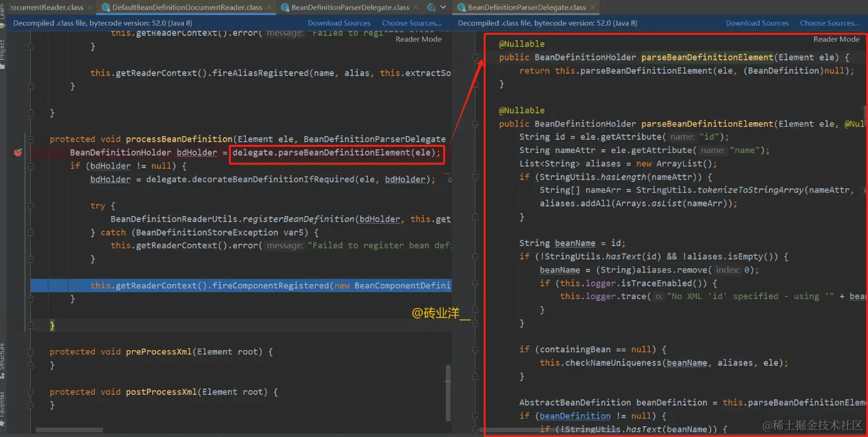Click the aliases.remove(0) statement
The image size is (868, 437).
point(650,270)
